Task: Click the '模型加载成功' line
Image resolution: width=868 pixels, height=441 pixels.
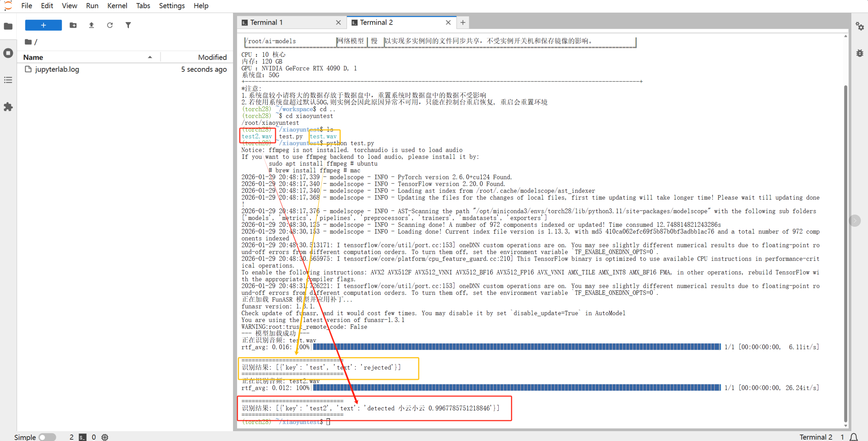Action: 275,334
